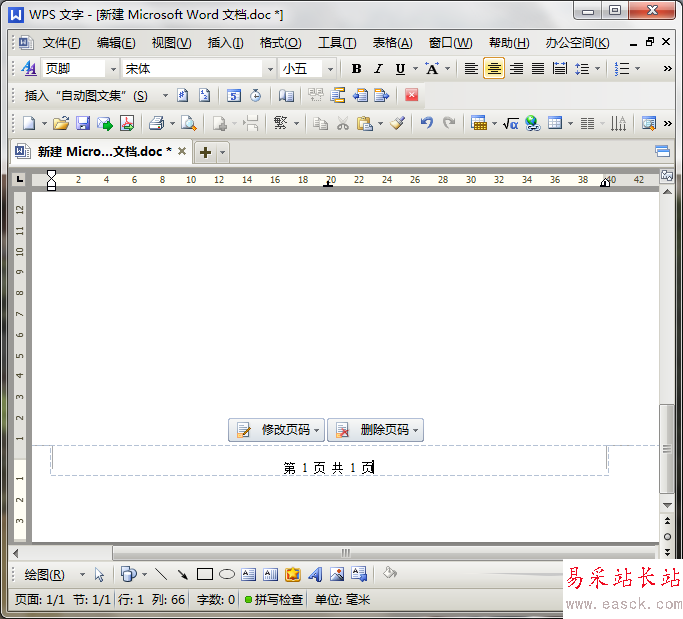Screen dimensions: 683x619
Task: Click the Open folder icon
Action: pyautogui.click(x=61, y=123)
